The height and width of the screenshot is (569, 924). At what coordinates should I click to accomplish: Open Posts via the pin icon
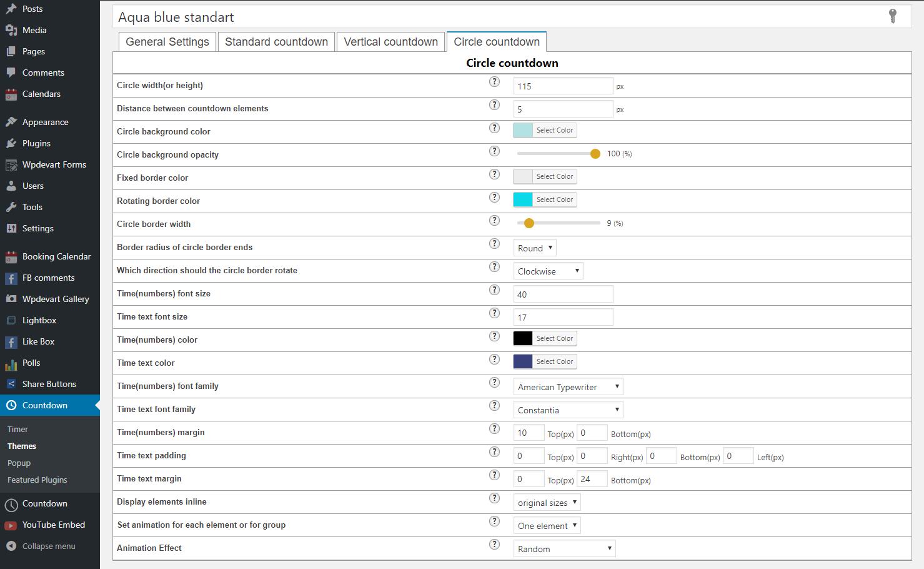pyautogui.click(x=11, y=9)
